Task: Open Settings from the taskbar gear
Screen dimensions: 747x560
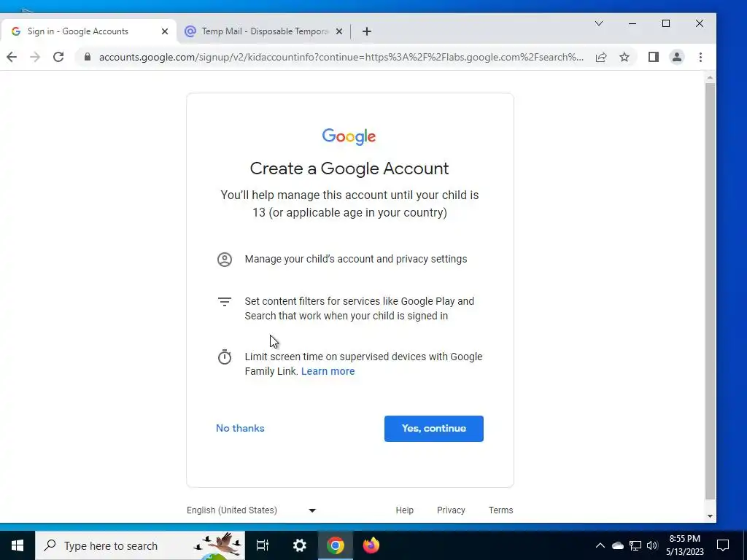Action: (x=299, y=545)
